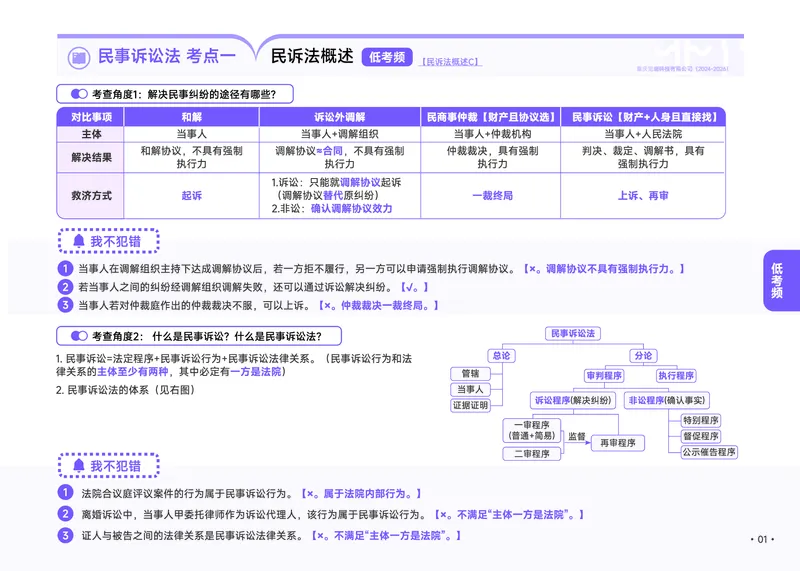This screenshot has height=571, width=800.
Task: Click the 当事人 node in the diagram
Action: click(x=470, y=389)
